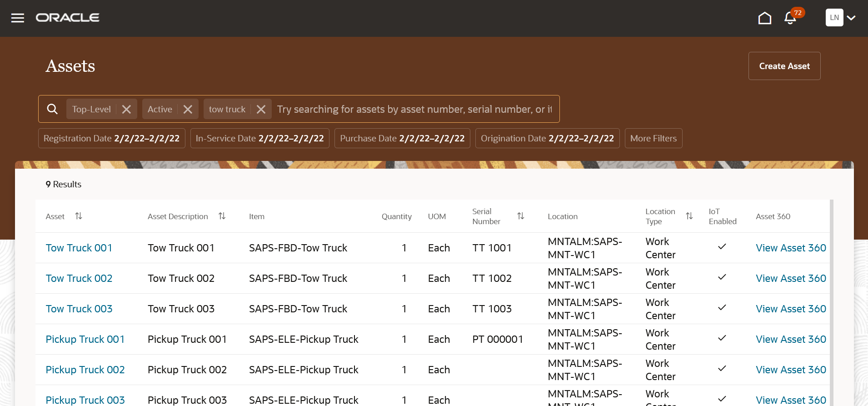Open the In-Service Date filter
Screen dimensions: 868x406
[x=259, y=138]
